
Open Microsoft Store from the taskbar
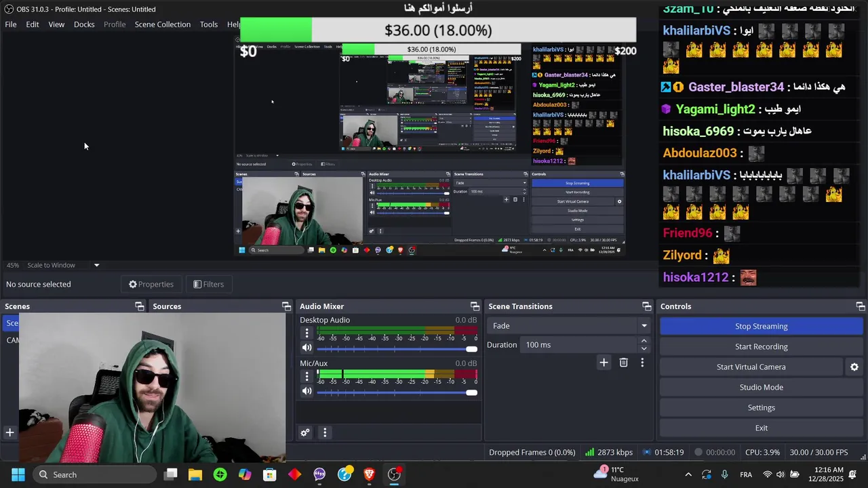pyautogui.click(x=270, y=474)
